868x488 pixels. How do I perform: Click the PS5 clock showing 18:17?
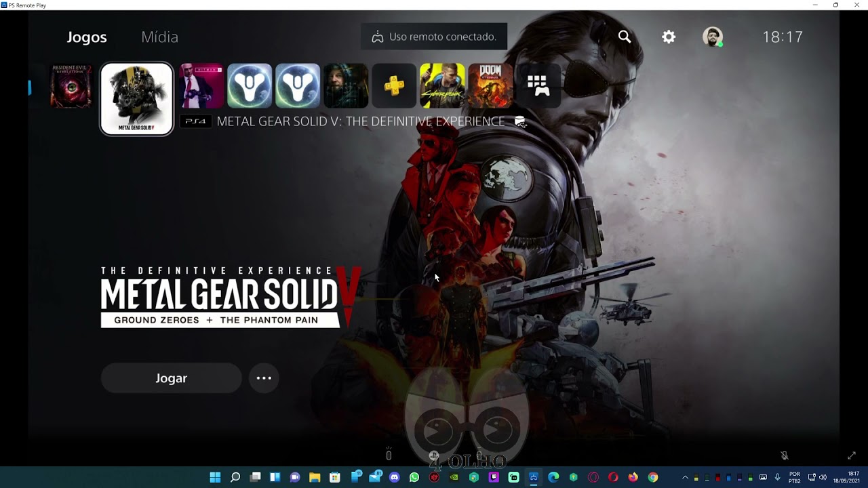[x=783, y=37]
